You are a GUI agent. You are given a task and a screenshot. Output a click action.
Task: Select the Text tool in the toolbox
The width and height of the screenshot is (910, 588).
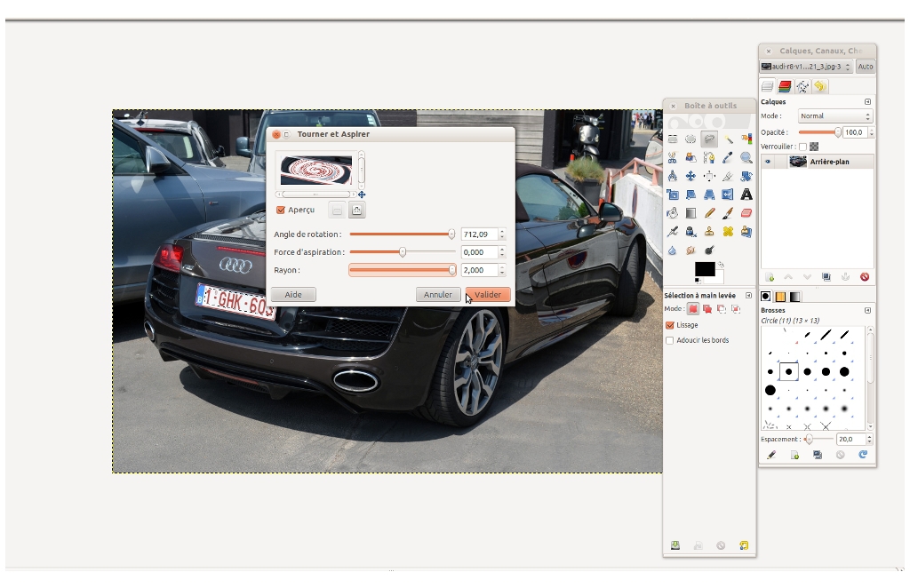(746, 195)
